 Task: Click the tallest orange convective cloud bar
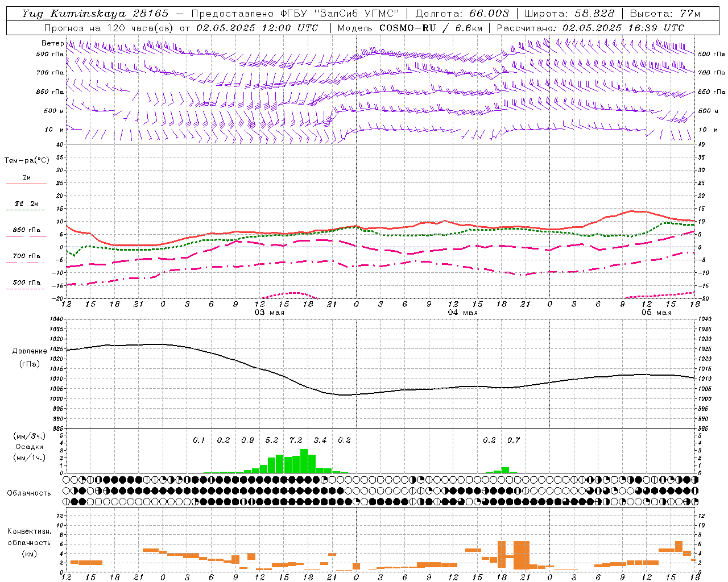tap(522, 555)
